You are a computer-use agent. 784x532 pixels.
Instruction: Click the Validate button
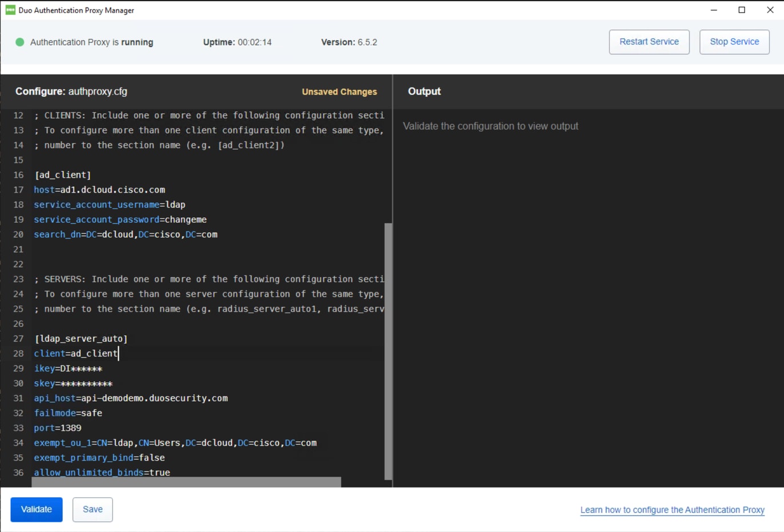pyautogui.click(x=36, y=509)
